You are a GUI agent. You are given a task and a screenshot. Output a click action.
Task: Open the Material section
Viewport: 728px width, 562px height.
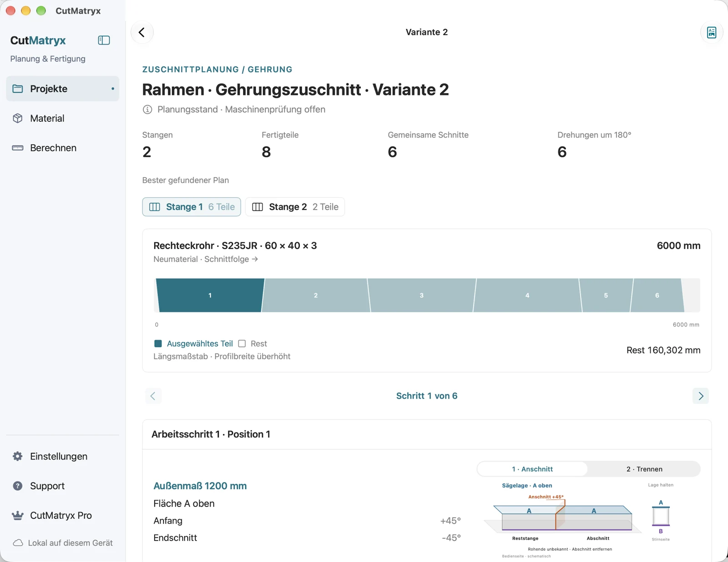[x=63, y=118]
